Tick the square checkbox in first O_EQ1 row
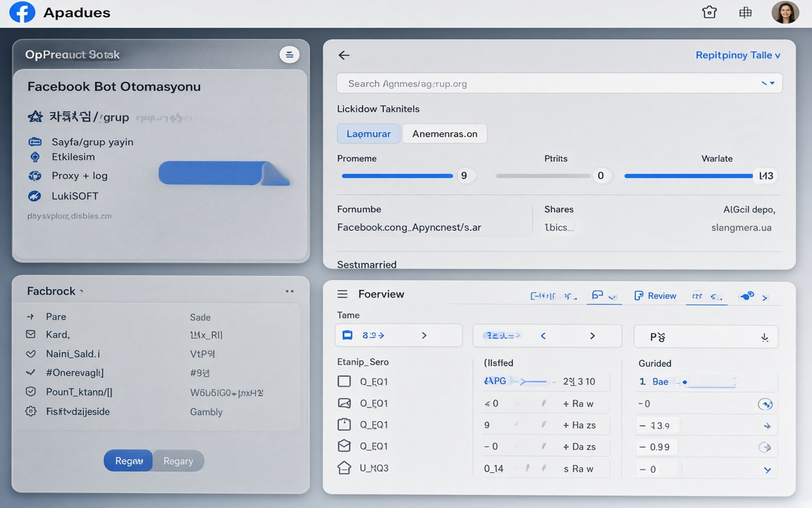 tap(344, 381)
